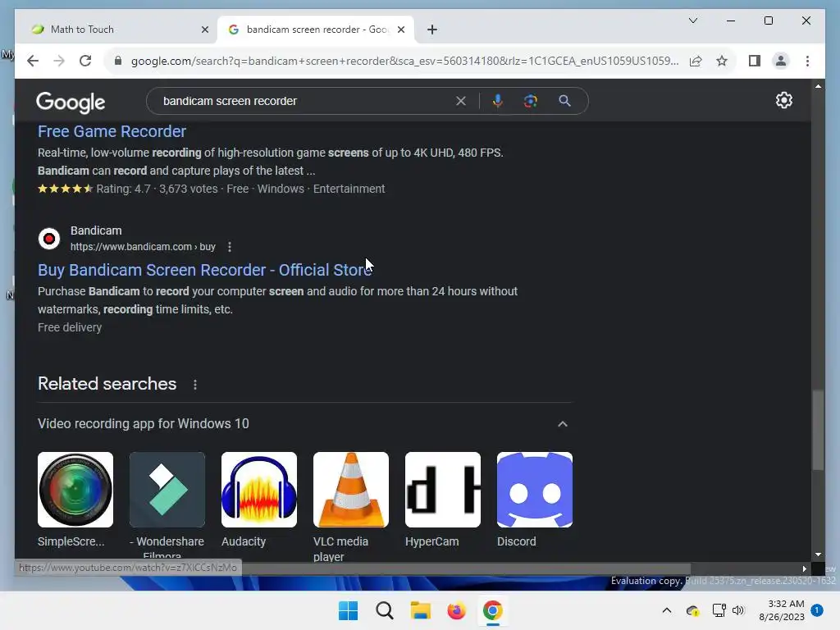
Task: Bookmark this page with star icon
Action: point(722,61)
